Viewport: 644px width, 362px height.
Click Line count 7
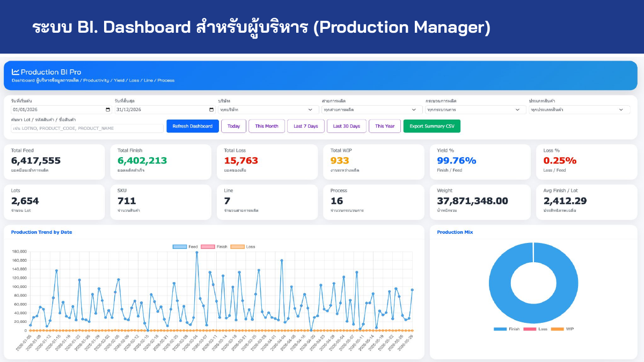pos(227,201)
